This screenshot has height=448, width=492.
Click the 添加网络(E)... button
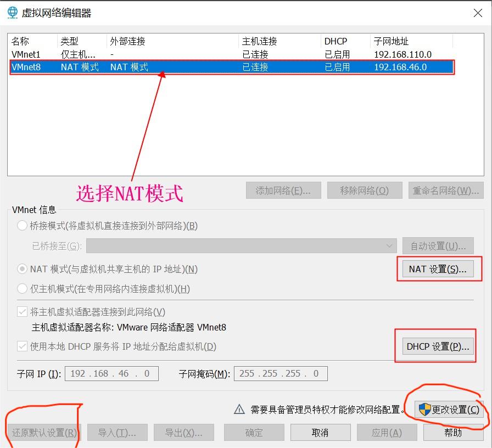click(283, 190)
